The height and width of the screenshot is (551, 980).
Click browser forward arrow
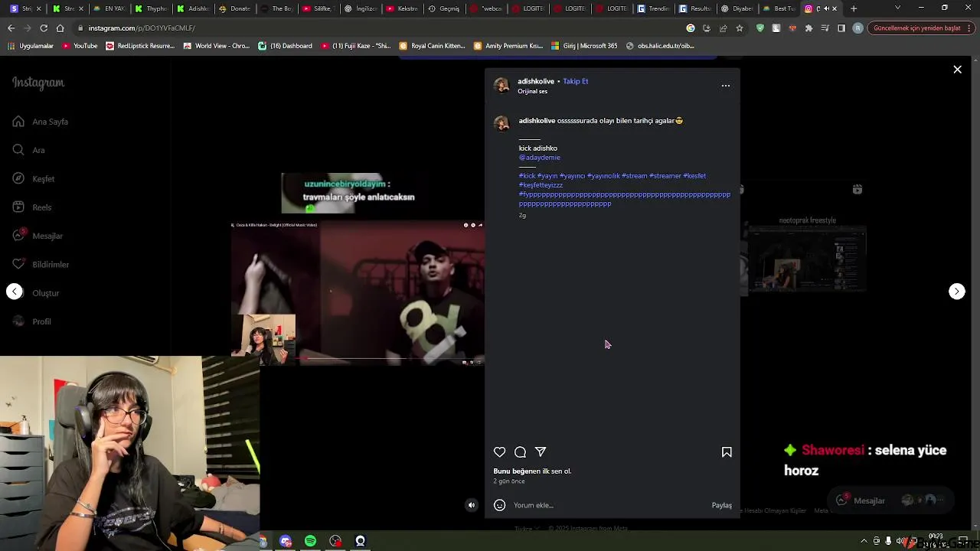tap(28, 28)
